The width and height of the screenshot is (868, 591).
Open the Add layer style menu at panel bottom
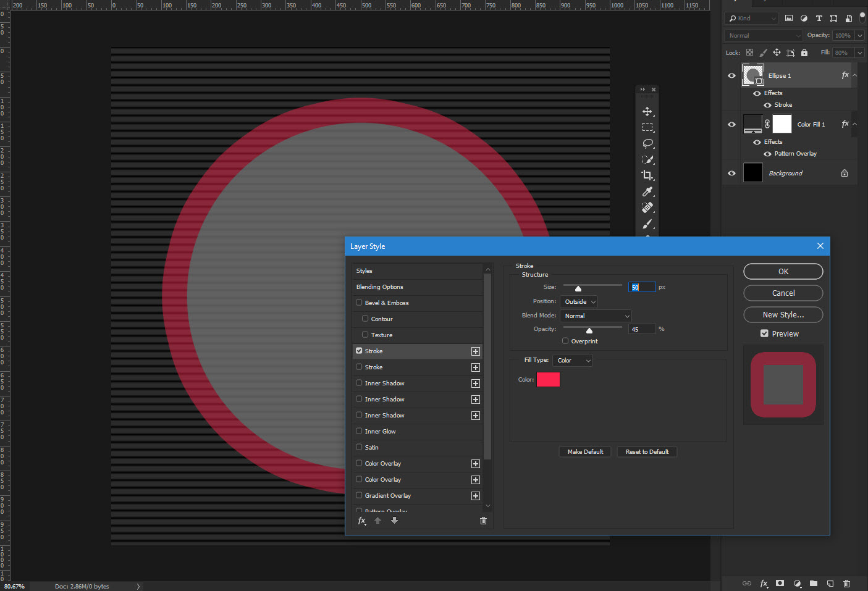pyautogui.click(x=764, y=583)
